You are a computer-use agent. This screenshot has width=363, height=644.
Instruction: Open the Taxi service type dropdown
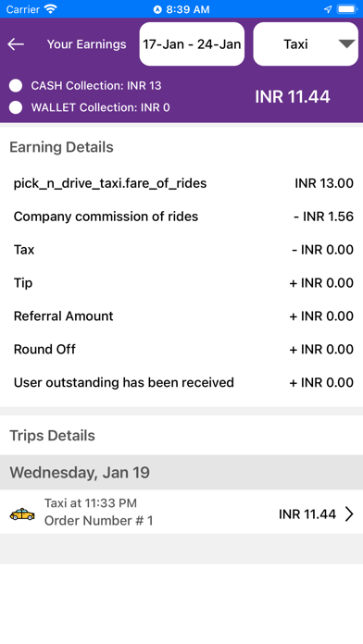(x=306, y=43)
